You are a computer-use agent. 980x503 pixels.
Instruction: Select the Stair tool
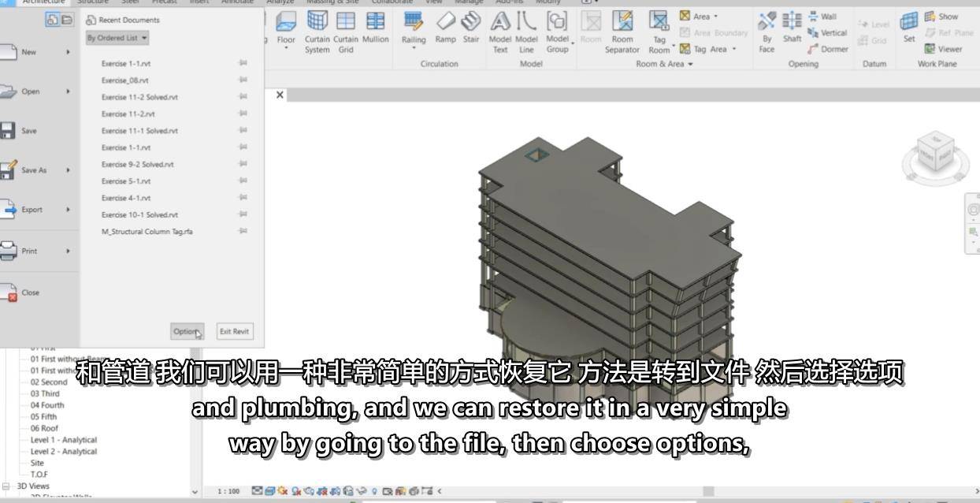pyautogui.click(x=471, y=28)
